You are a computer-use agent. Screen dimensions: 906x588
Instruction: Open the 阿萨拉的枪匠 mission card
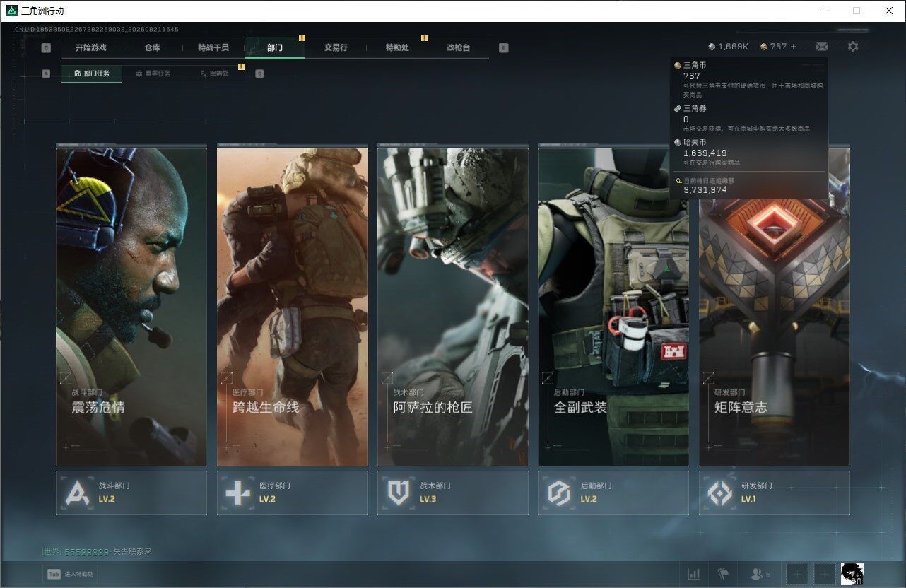[x=453, y=306]
